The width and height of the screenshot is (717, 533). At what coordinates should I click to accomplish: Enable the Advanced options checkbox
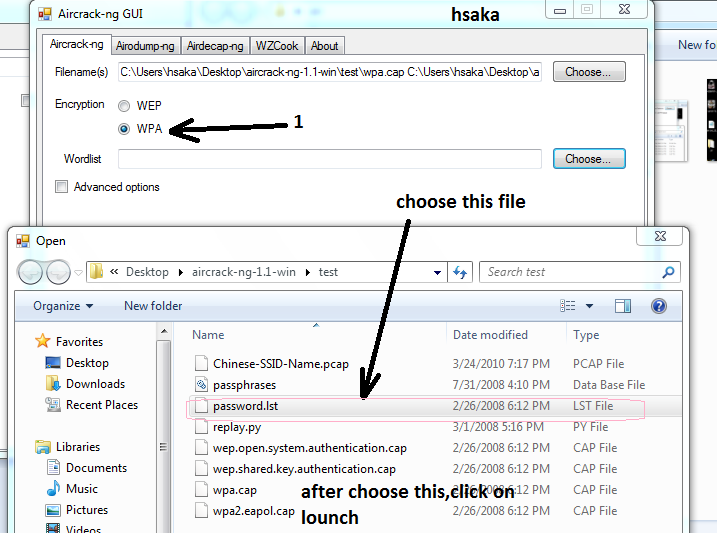pos(61,187)
